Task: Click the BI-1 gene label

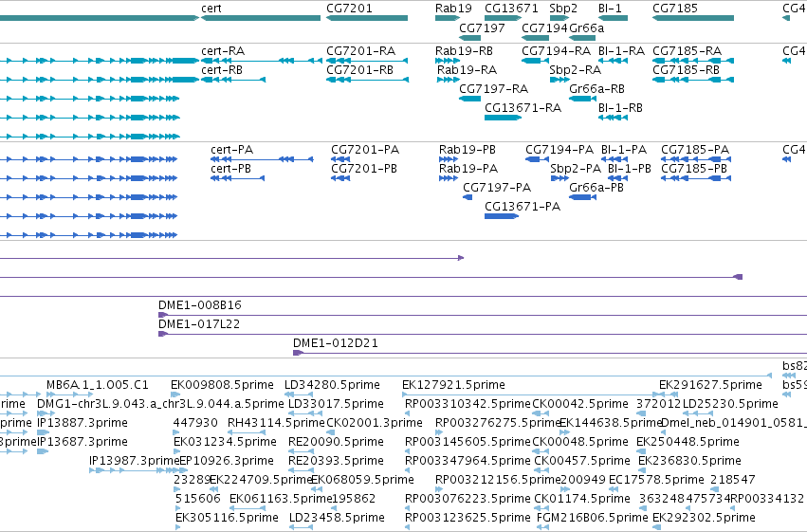Action: pyautogui.click(x=610, y=9)
